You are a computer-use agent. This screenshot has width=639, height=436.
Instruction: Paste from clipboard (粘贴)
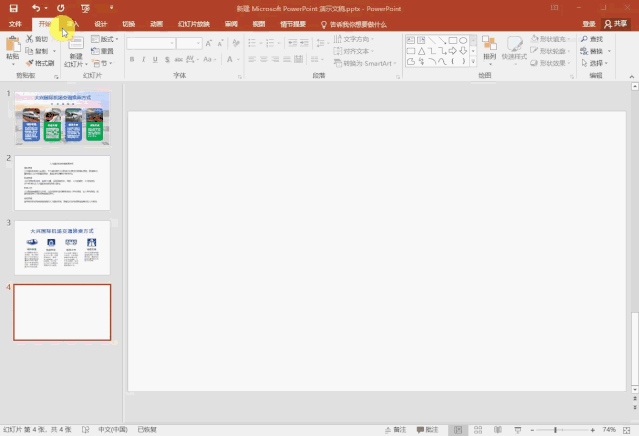[13, 50]
